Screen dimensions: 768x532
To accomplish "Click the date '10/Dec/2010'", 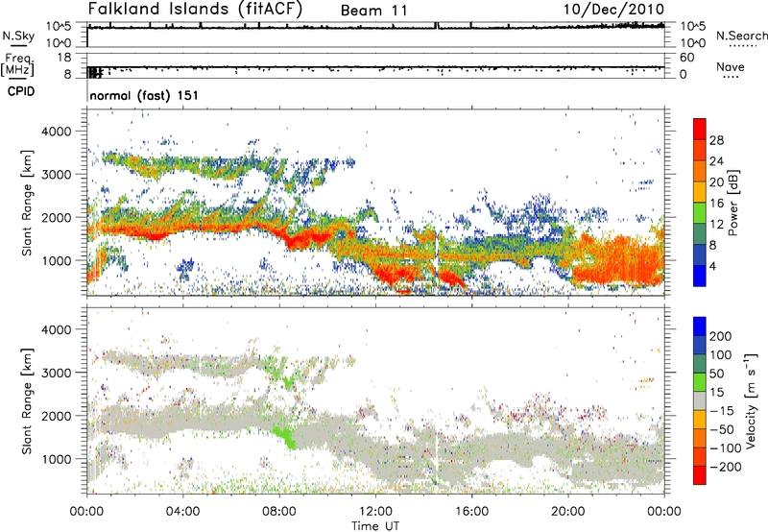I will (x=613, y=10).
